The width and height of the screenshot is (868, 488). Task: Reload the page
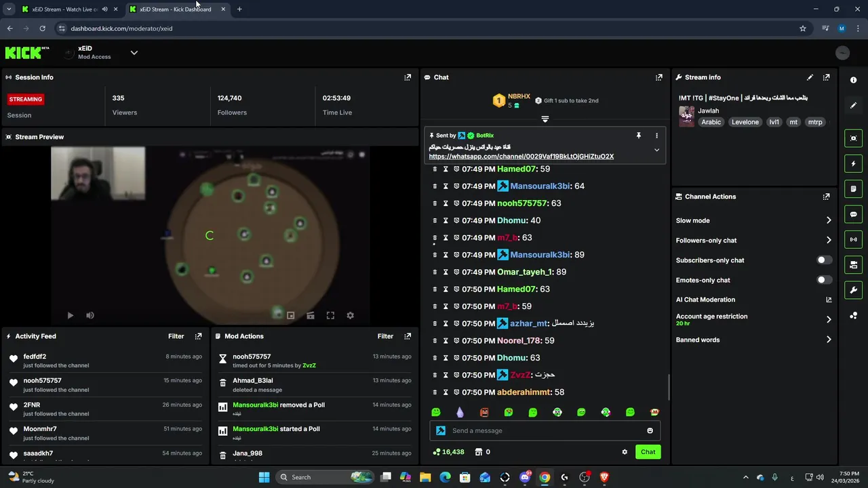(42, 28)
